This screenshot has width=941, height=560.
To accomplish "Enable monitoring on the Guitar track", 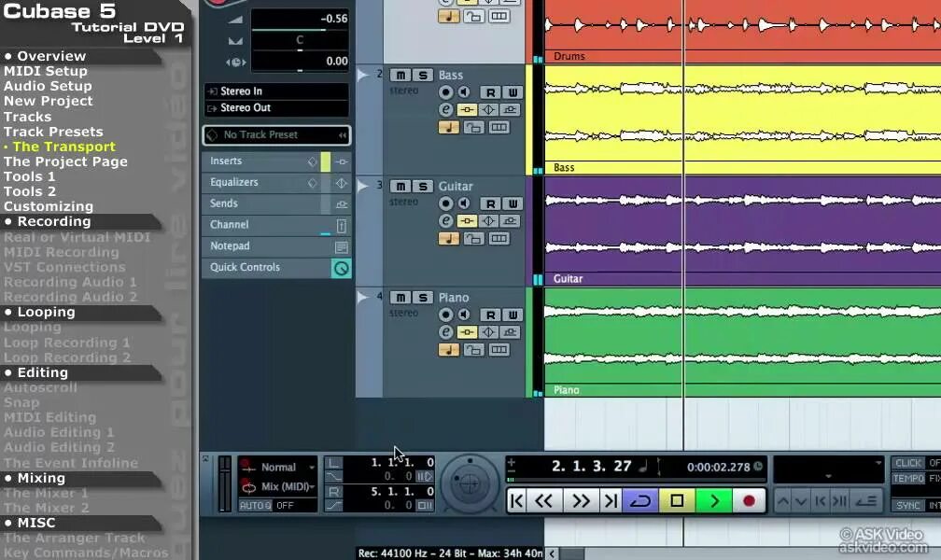I will click(464, 203).
